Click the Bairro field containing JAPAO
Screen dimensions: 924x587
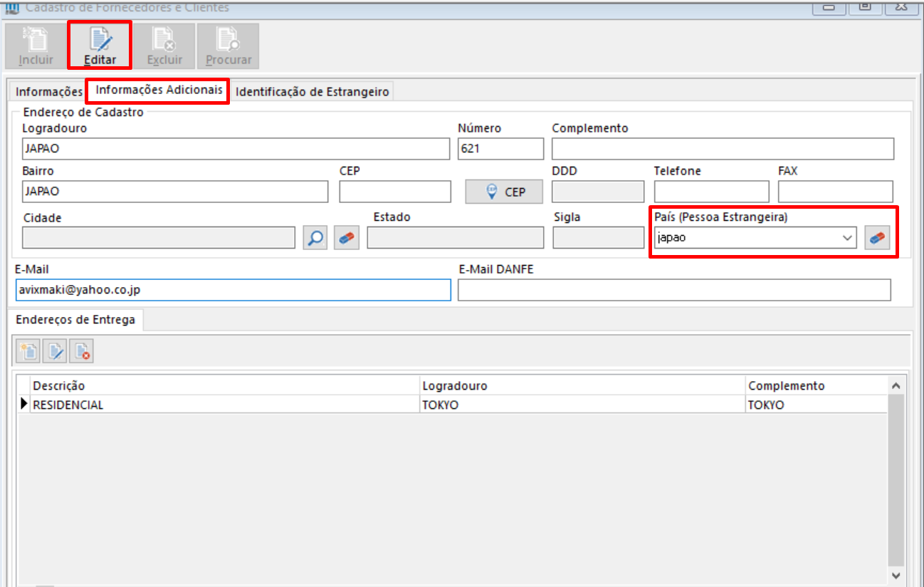pyautogui.click(x=175, y=192)
